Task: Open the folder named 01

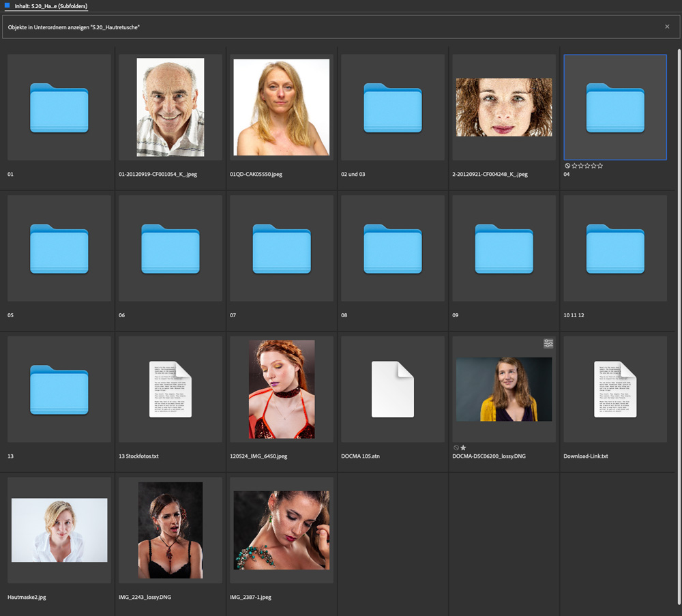Action: (x=59, y=108)
